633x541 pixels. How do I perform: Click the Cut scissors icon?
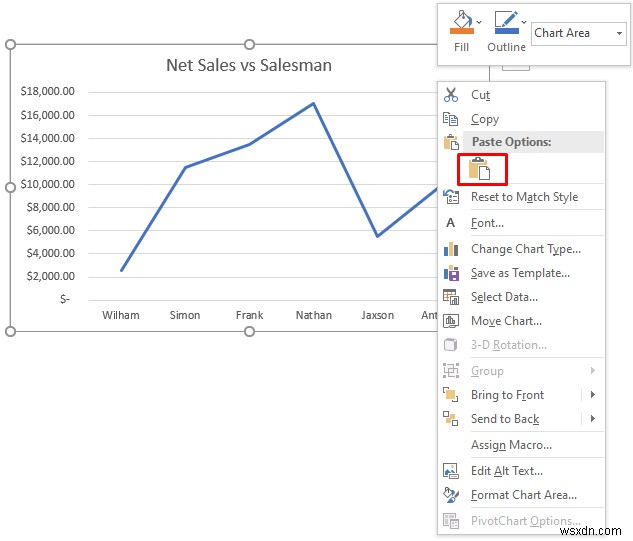click(451, 95)
